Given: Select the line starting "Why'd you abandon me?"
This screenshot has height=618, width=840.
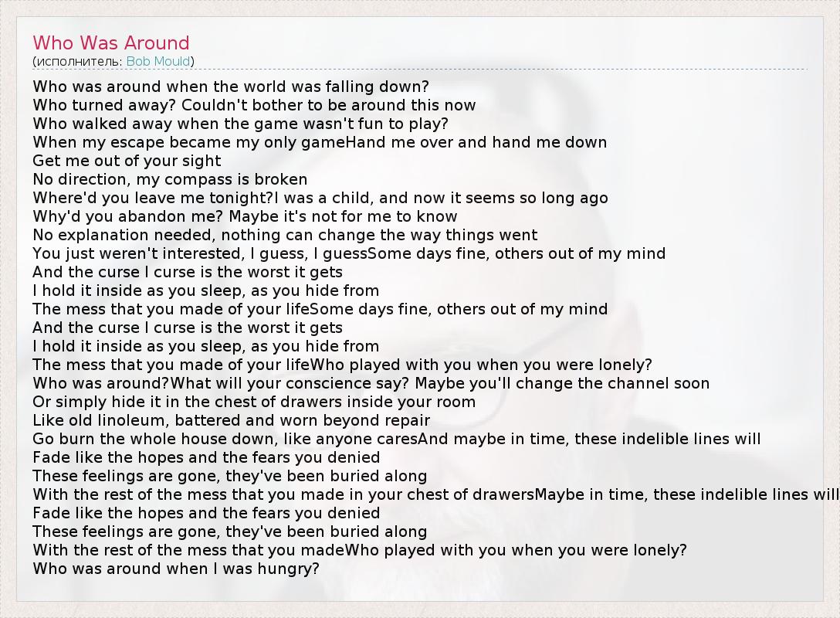Looking at the screenshot, I should coord(245,216).
